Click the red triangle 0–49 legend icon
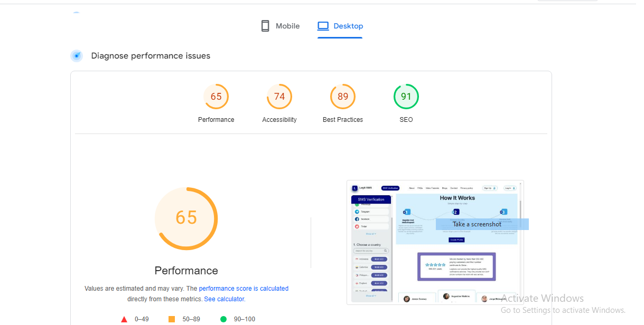The image size is (644, 325). 124,319
